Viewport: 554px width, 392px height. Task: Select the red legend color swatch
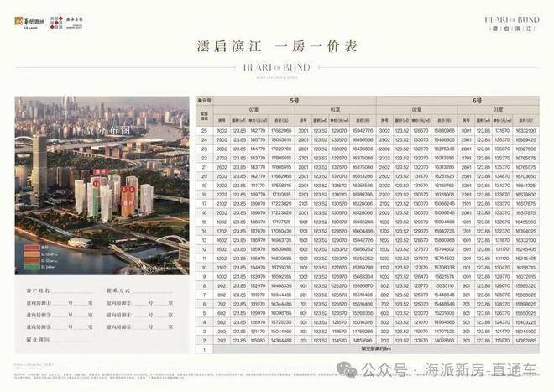(x=31, y=248)
